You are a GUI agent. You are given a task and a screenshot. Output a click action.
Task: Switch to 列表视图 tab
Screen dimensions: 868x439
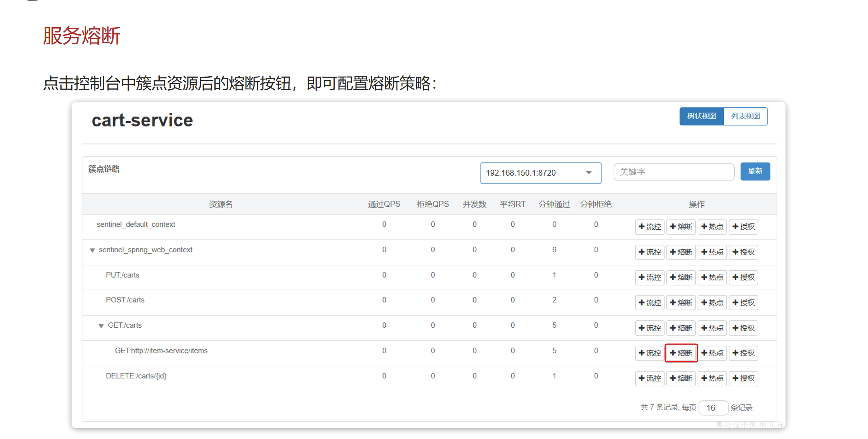745,116
